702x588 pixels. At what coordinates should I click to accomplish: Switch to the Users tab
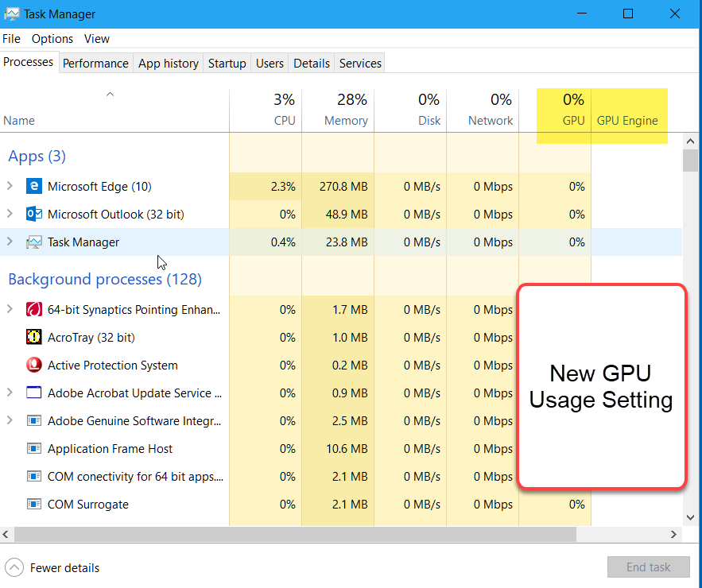point(270,63)
